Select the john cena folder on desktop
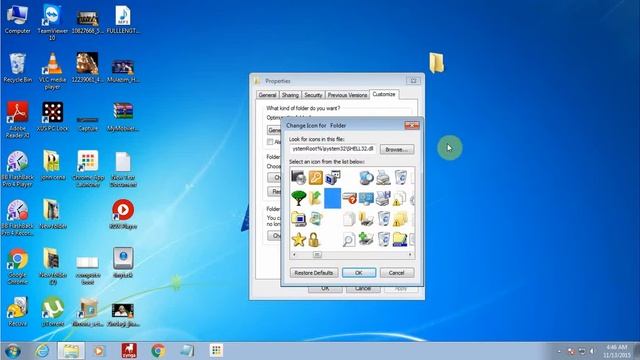This screenshot has height=360, width=640. (x=53, y=165)
